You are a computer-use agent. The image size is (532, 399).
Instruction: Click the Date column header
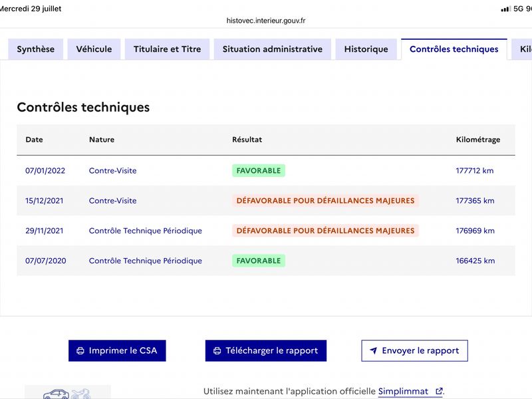35,140
